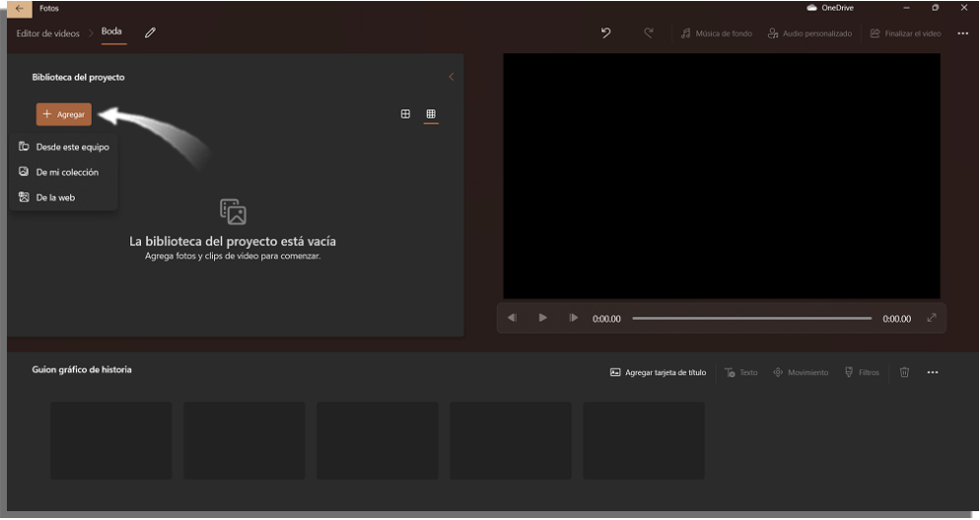Viewport: 980px width, 520px height.
Task: Select the Filtros tool
Action: click(862, 372)
